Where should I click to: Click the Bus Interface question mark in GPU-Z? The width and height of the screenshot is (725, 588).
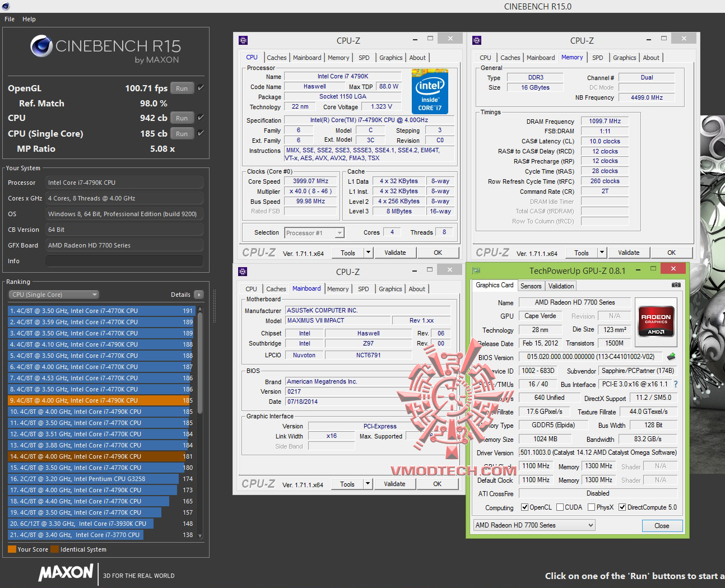[676, 384]
